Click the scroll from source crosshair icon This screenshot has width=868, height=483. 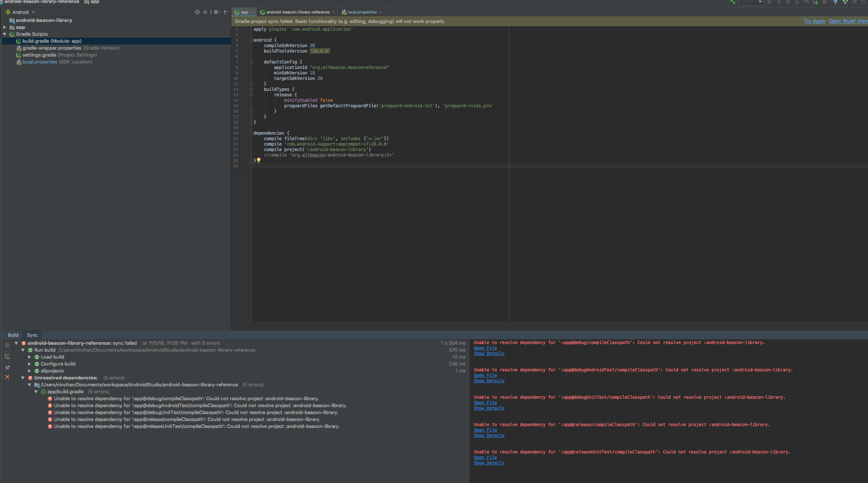click(197, 12)
